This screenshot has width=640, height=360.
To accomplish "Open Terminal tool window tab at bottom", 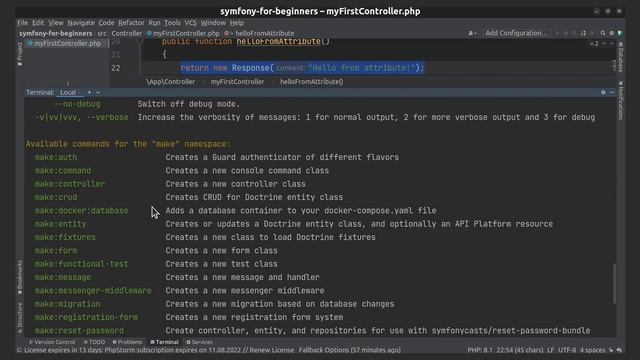I will coord(164,342).
